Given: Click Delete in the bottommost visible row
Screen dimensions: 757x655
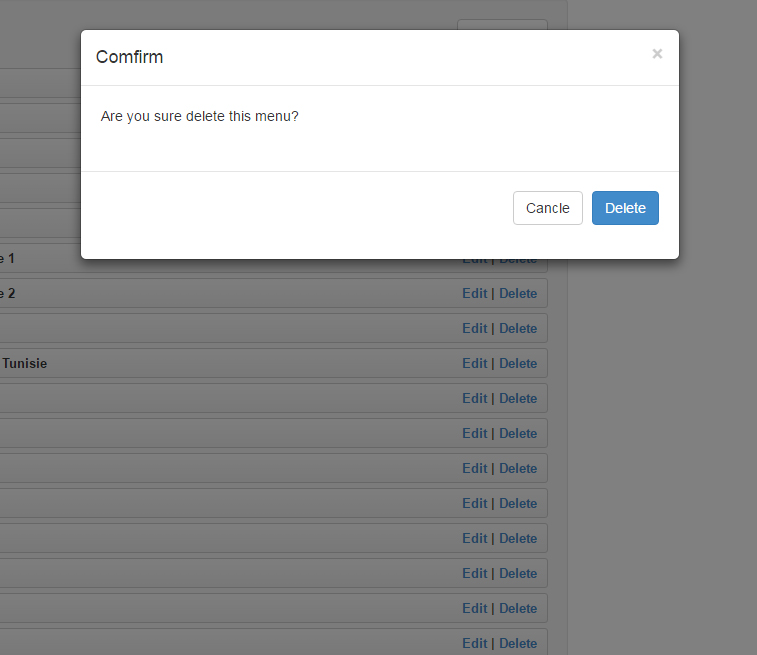Looking at the screenshot, I should coord(518,643).
